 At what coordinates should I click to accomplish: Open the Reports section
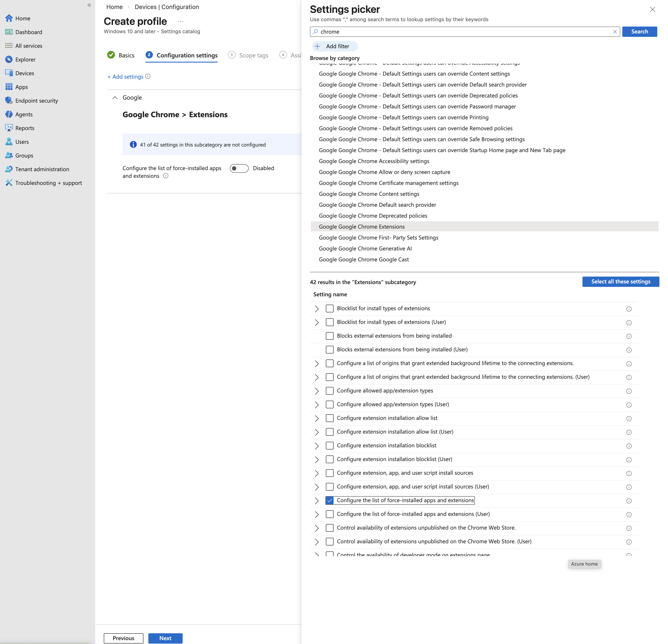coord(24,128)
